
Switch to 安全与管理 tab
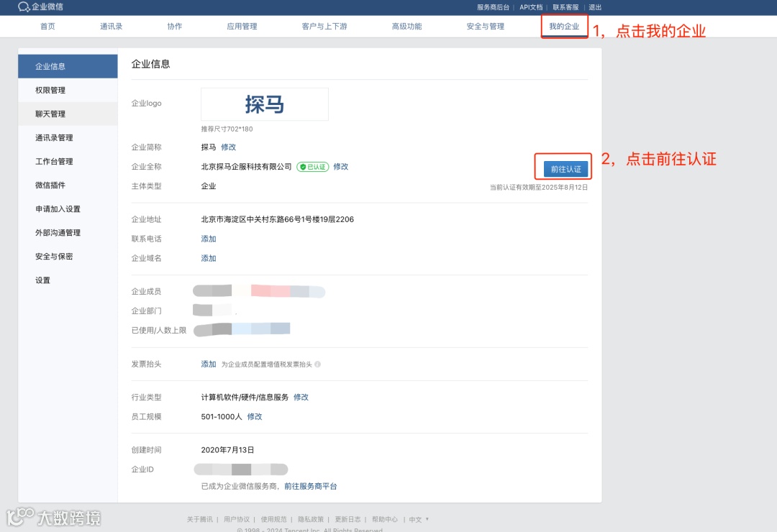pyautogui.click(x=485, y=27)
